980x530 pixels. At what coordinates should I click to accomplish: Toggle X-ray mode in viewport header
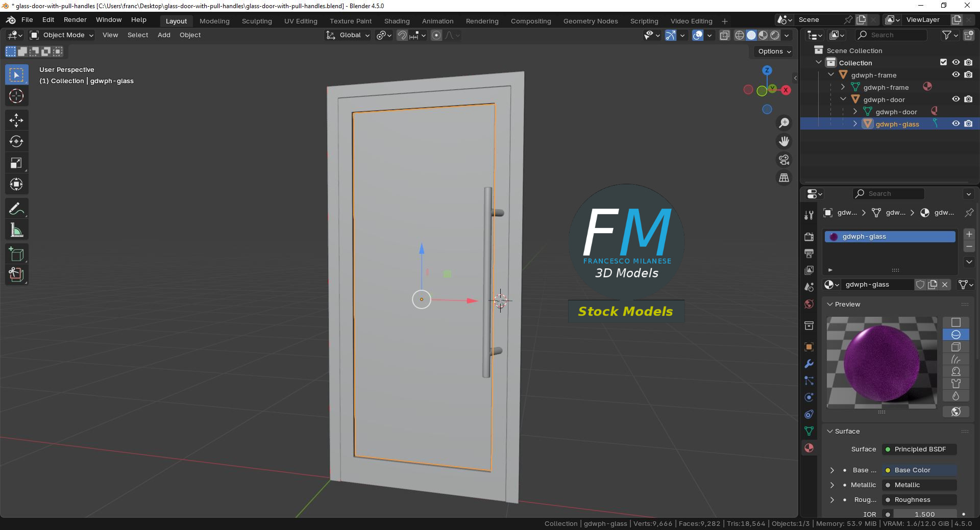click(x=724, y=35)
